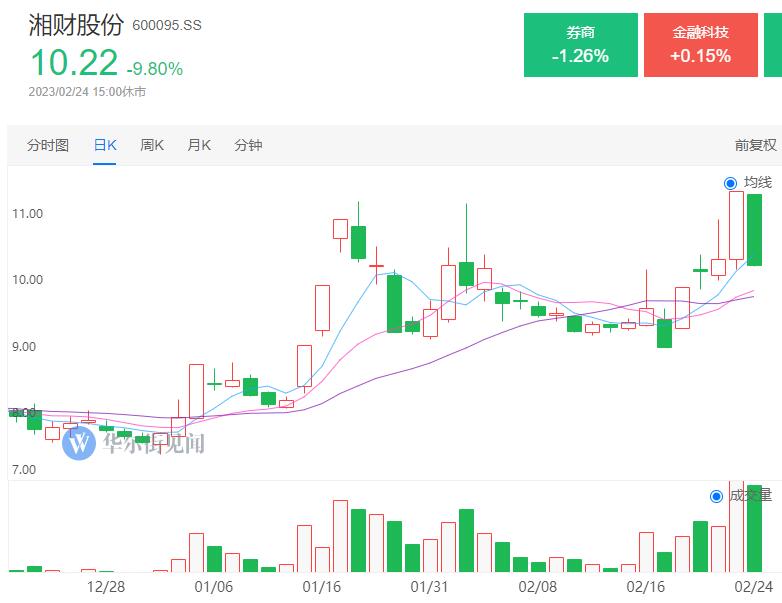Click the last green candlestick on 02/24

coord(754,230)
